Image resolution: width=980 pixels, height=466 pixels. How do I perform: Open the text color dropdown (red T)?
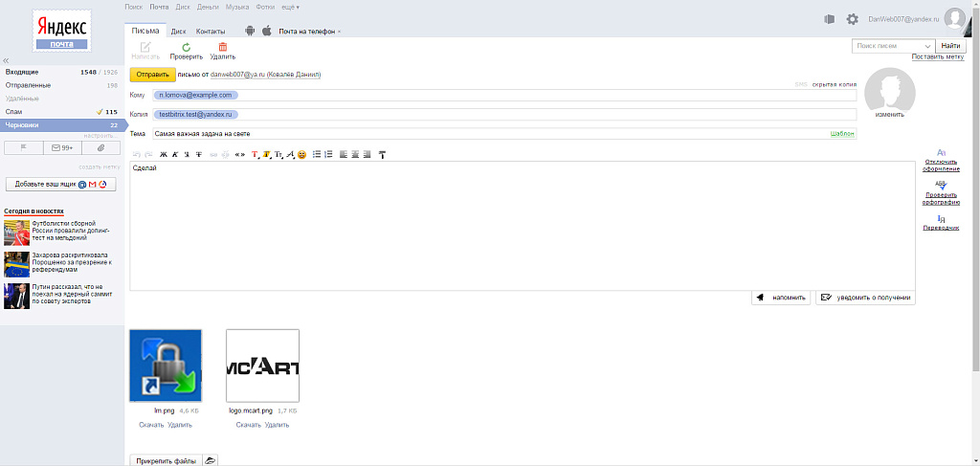pos(255,154)
